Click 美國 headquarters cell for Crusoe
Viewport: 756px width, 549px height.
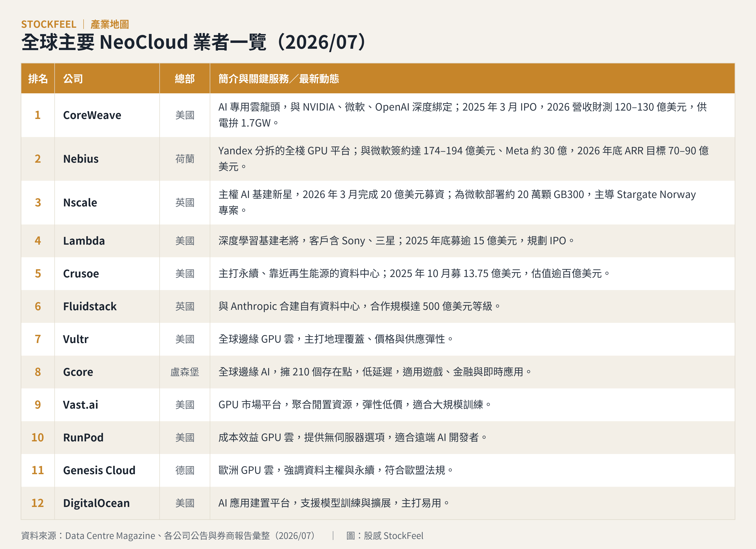point(185,273)
